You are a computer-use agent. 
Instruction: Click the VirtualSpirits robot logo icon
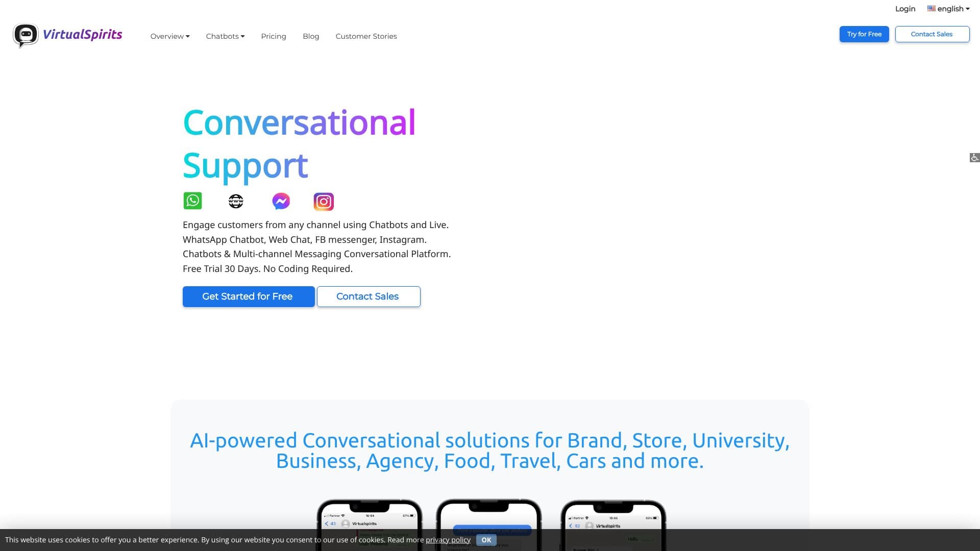tap(26, 36)
